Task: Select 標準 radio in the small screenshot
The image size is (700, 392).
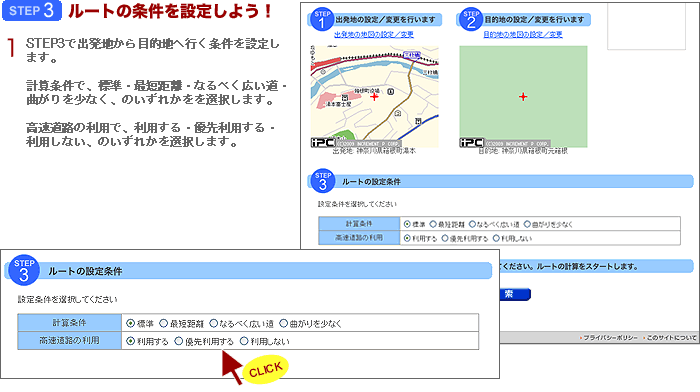Action: (407, 224)
